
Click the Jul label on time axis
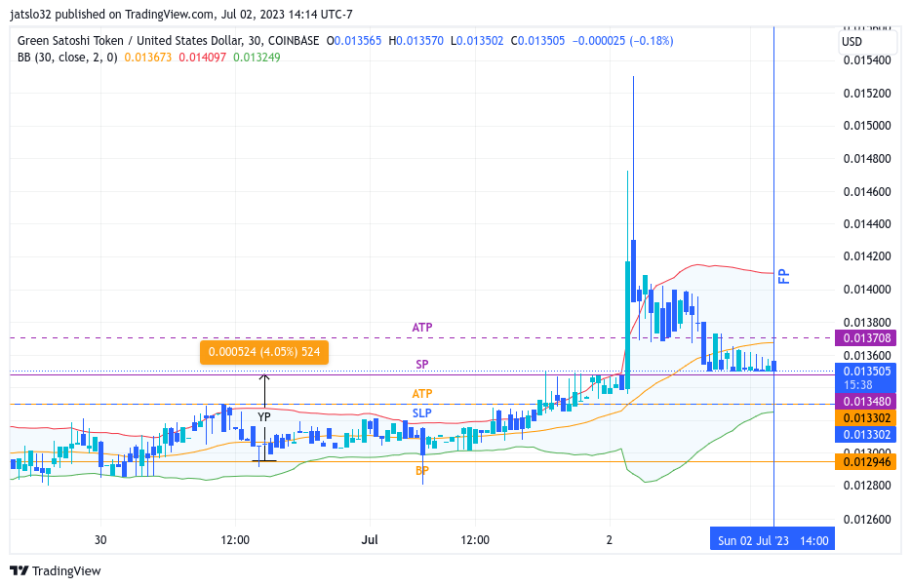(x=370, y=540)
